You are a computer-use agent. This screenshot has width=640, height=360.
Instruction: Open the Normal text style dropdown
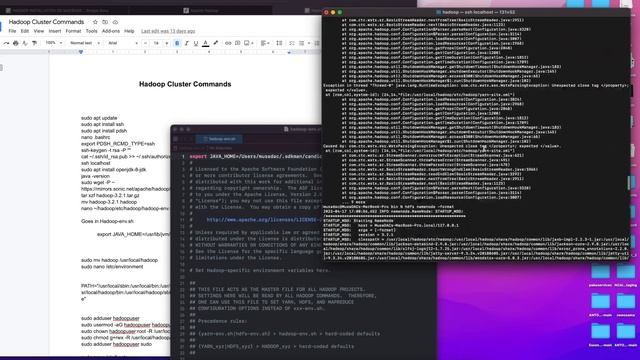85,43
